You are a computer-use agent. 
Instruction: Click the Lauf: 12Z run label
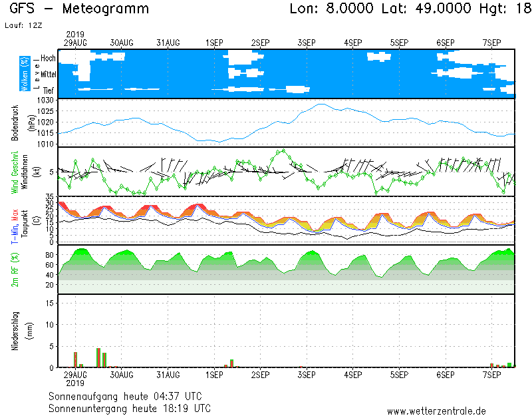tap(22, 25)
